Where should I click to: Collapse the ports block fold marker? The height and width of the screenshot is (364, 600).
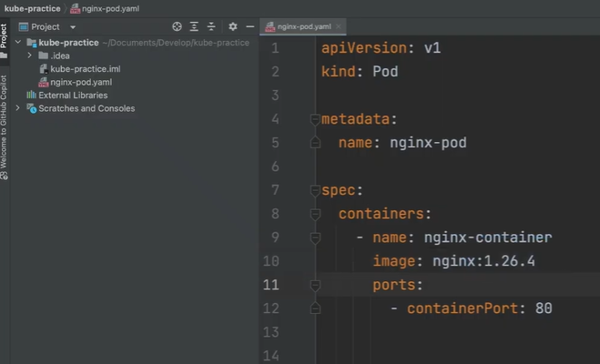(315, 285)
